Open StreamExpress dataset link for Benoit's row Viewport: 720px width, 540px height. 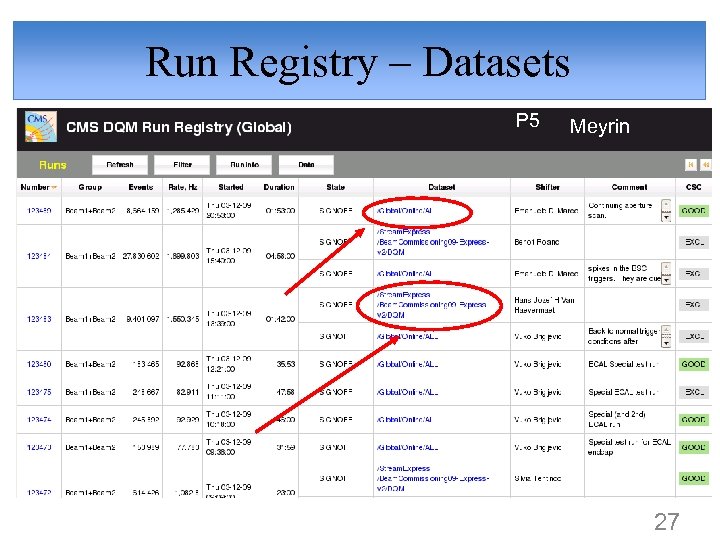tap(433, 242)
